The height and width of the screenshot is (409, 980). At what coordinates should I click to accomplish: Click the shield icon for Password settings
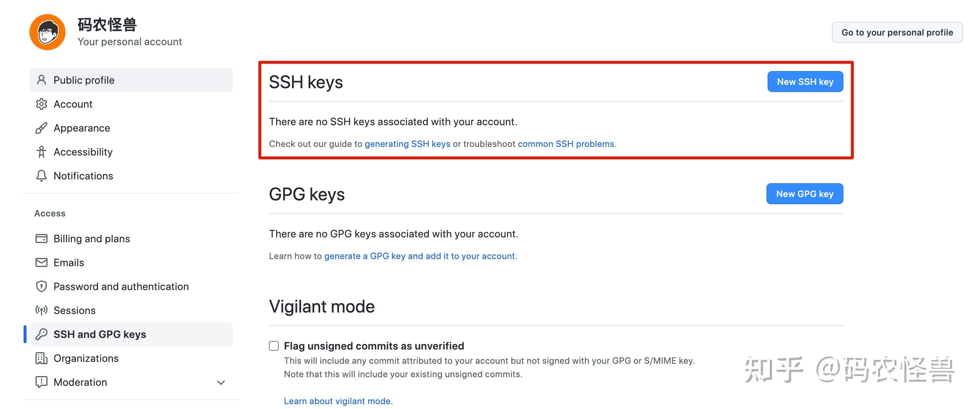point(41,287)
